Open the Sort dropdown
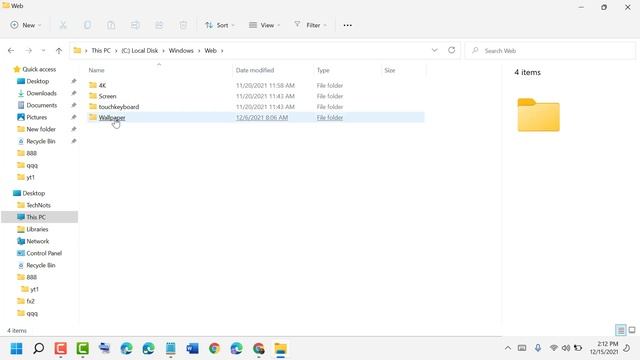 (x=220, y=25)
